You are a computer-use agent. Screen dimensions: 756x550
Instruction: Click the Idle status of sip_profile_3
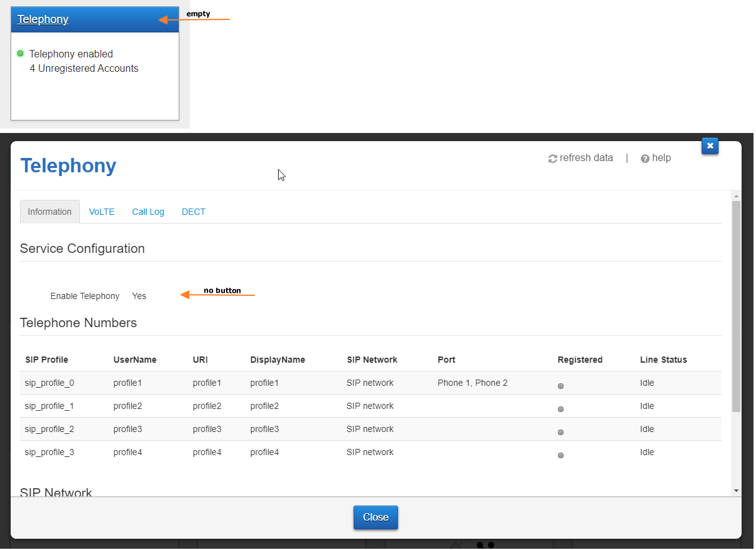pos(647,452)
